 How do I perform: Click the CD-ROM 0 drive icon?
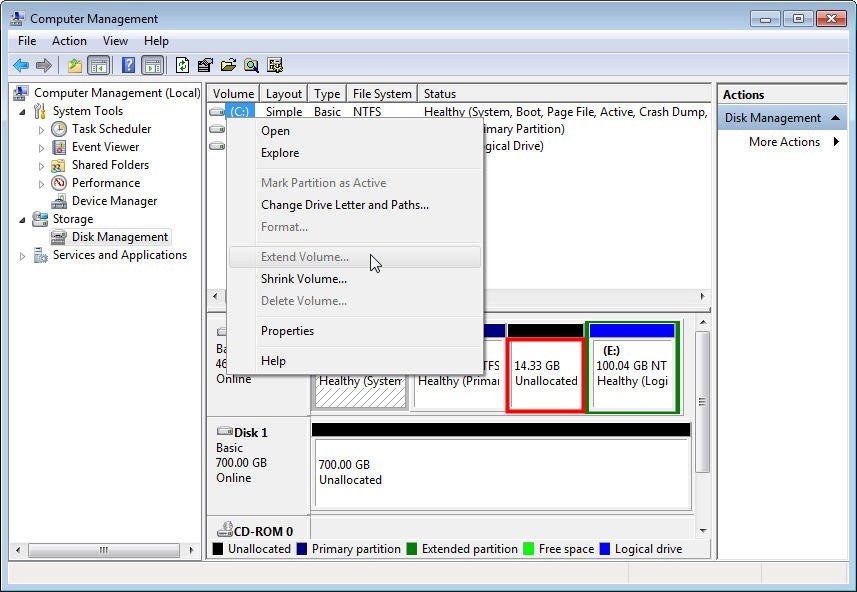click(x=225, y=530)
